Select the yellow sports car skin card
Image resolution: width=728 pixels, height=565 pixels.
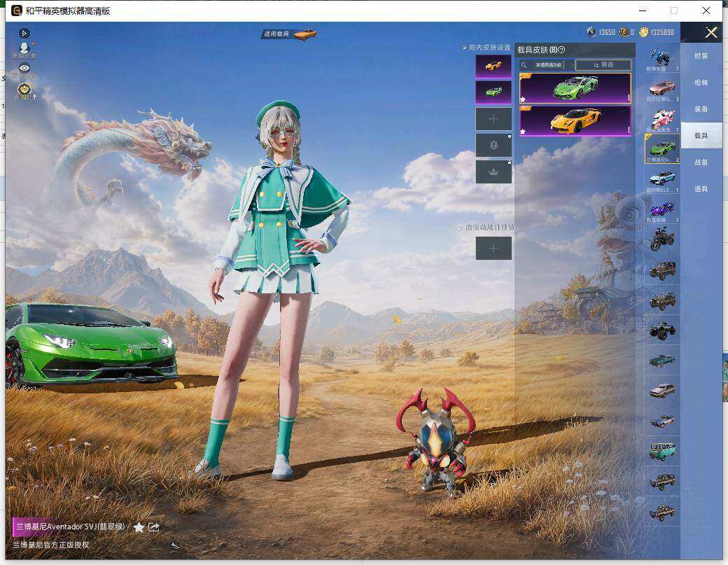[x=575, y=120]
